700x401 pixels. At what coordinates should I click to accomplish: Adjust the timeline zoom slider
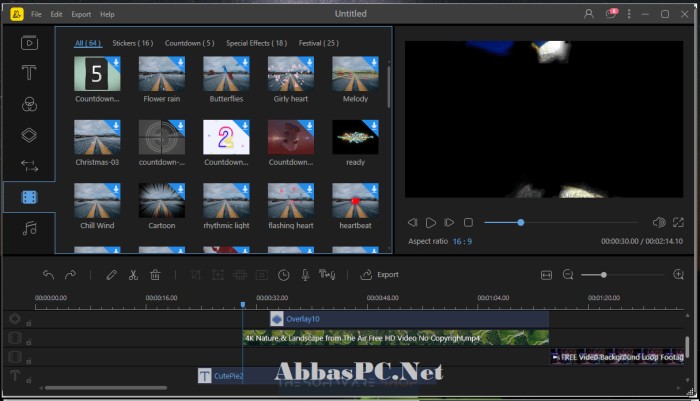click(x=604, y=275)
